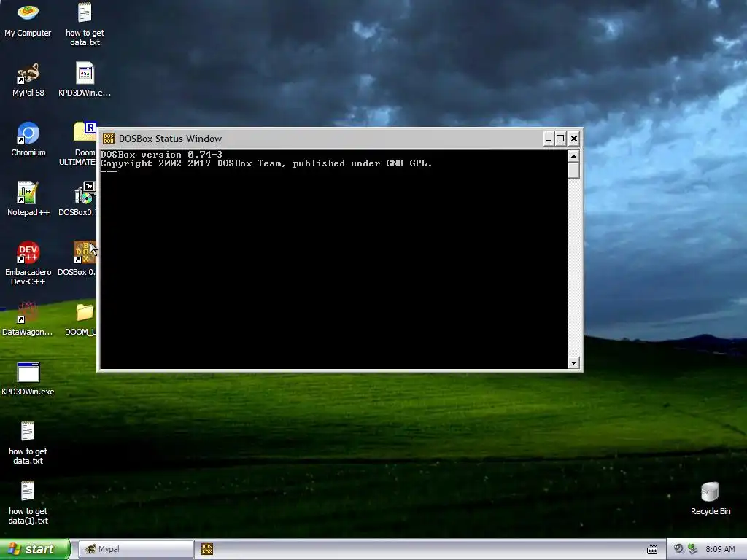Viewport: 747px width, 560px height.
Task: Maximize the DOSBox Status Window
Action: coord(561,139)
